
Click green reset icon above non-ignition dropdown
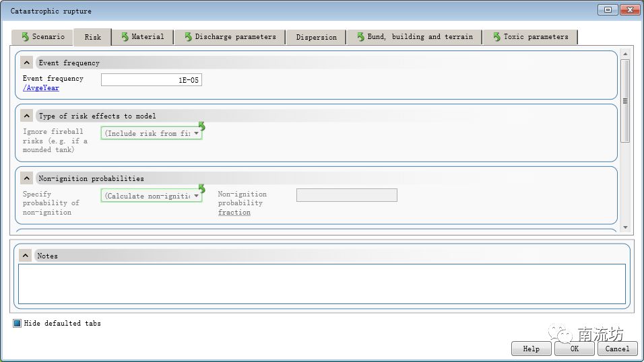click(x=201, y=189)
